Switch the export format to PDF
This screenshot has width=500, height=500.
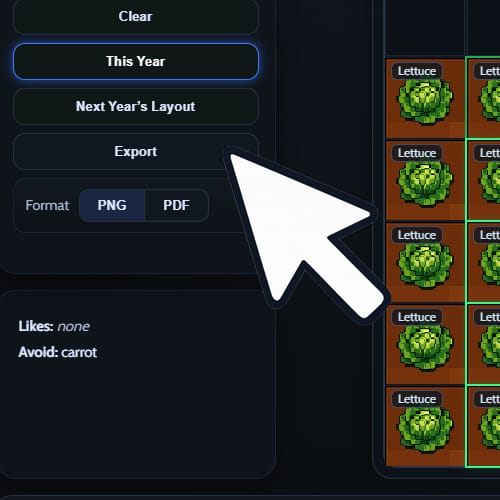[x=177, y=205]
